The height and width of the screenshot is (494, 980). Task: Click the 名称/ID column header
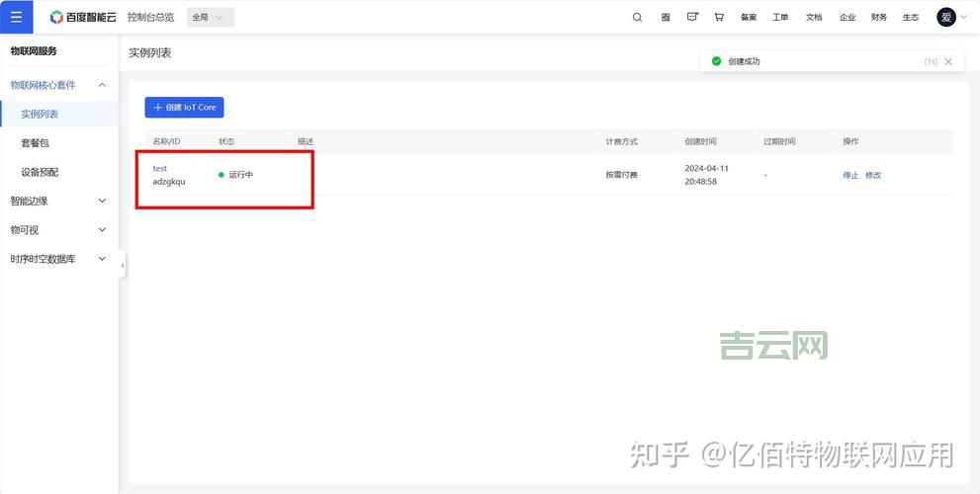pyautogui.click(x=166, y=141)
